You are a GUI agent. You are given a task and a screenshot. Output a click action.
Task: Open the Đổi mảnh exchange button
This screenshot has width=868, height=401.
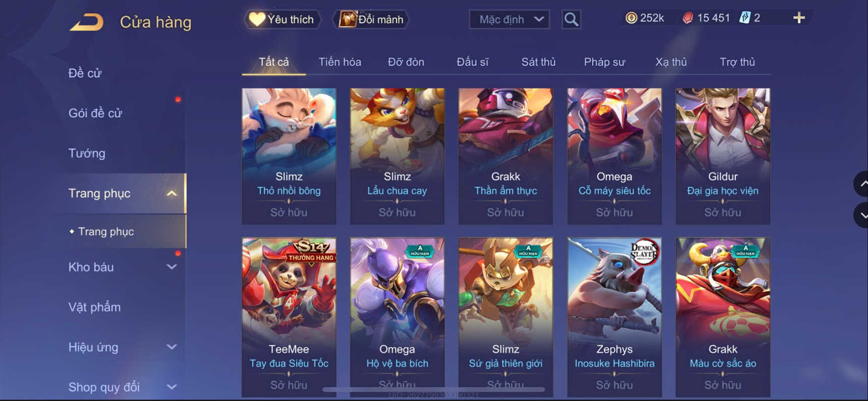(x=371, y=20)
